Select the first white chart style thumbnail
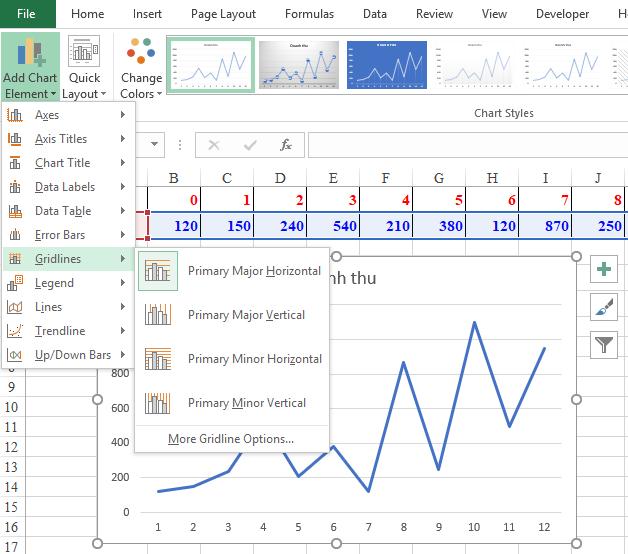 tap(211, 65)
